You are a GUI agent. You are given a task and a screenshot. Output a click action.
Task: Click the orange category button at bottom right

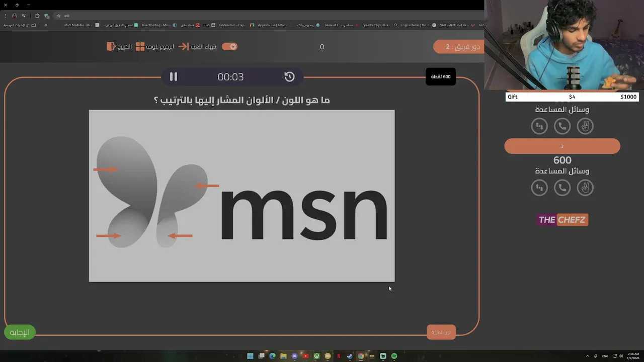(441, 332)
